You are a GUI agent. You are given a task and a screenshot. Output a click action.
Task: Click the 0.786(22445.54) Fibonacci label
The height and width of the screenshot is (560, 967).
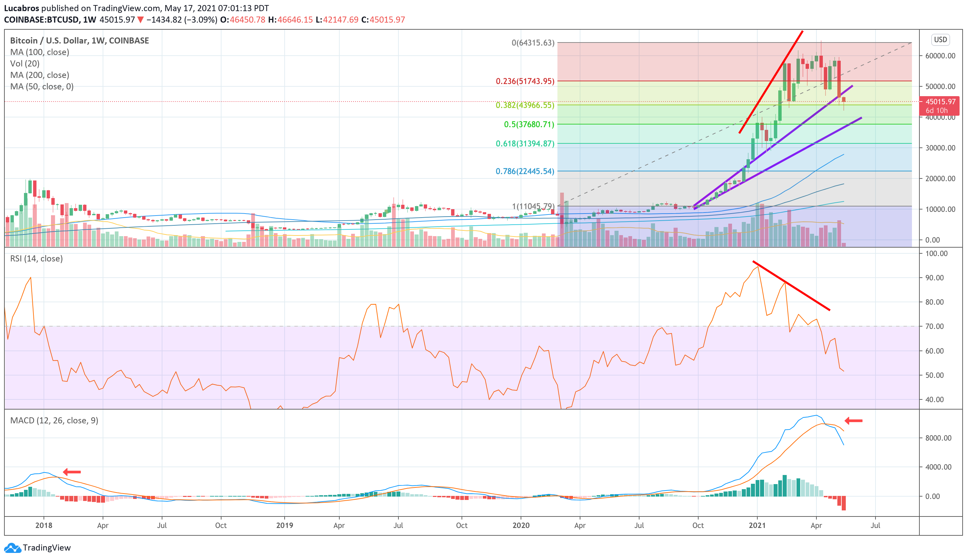click(525, 171)
